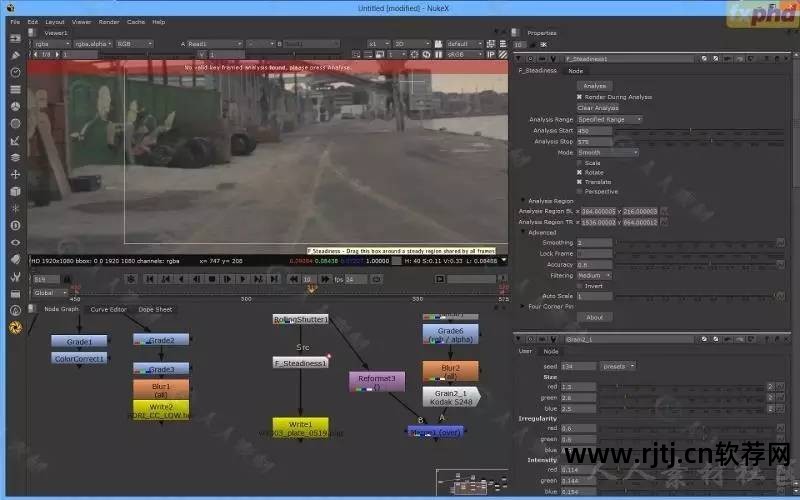Viewport: 800px width, 500px height.
Task: Open the A input Read1 dropdown
Action: [214, 44]
